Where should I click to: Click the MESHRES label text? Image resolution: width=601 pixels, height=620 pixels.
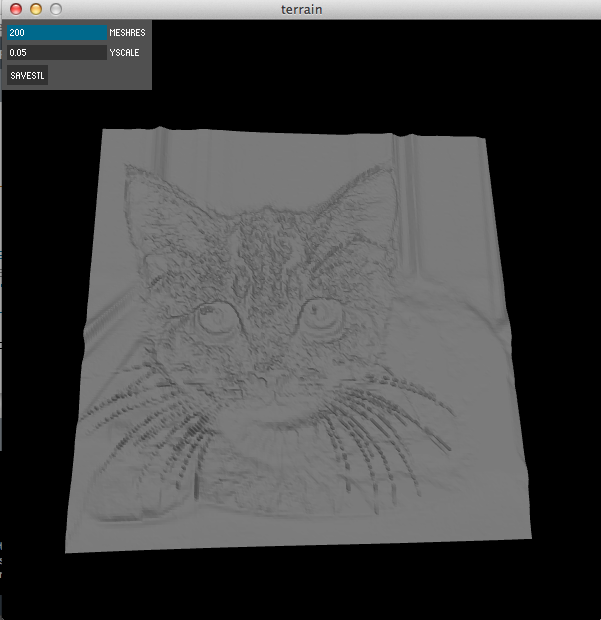[x=127, y=33]
